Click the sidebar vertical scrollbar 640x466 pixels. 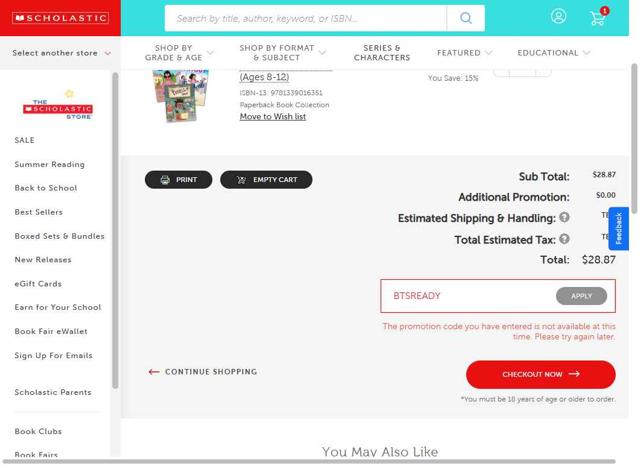pyautogui.click(x=115, y=231)
